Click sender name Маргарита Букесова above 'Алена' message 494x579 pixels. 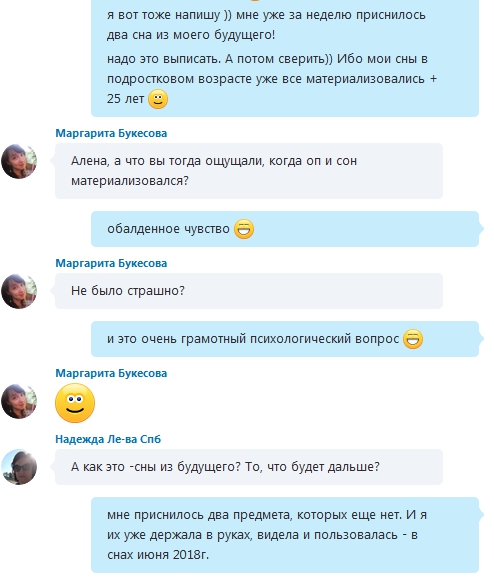(x=111, y=133)
